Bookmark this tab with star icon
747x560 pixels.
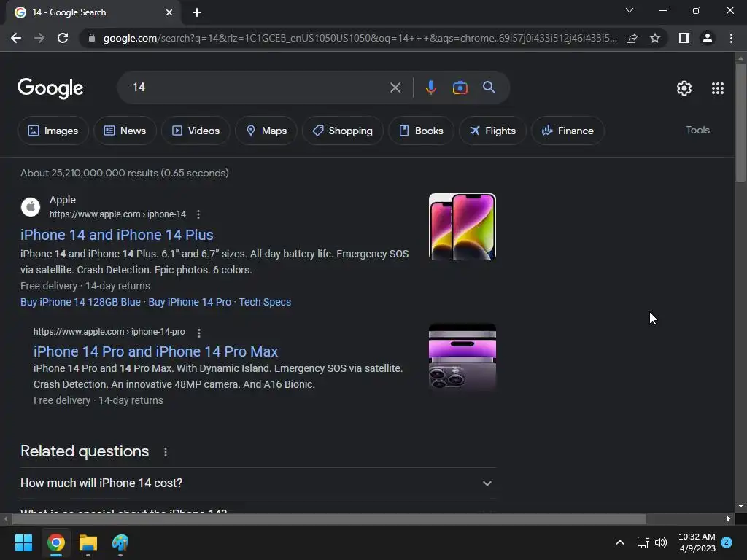(655, 38)
